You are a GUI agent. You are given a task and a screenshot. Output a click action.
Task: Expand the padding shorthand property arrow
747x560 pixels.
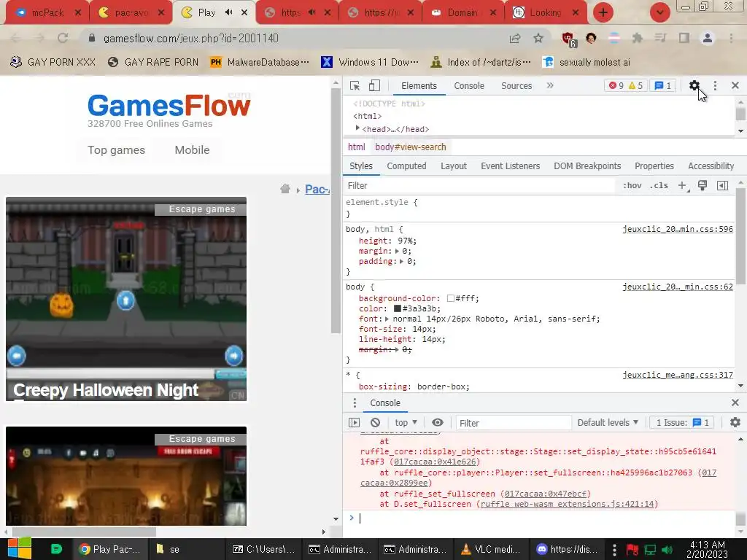point(402,262)
